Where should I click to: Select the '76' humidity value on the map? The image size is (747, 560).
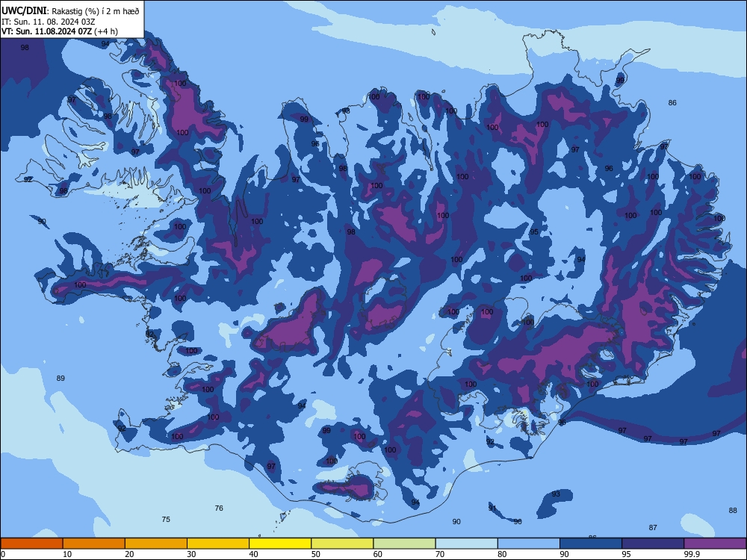219,508
